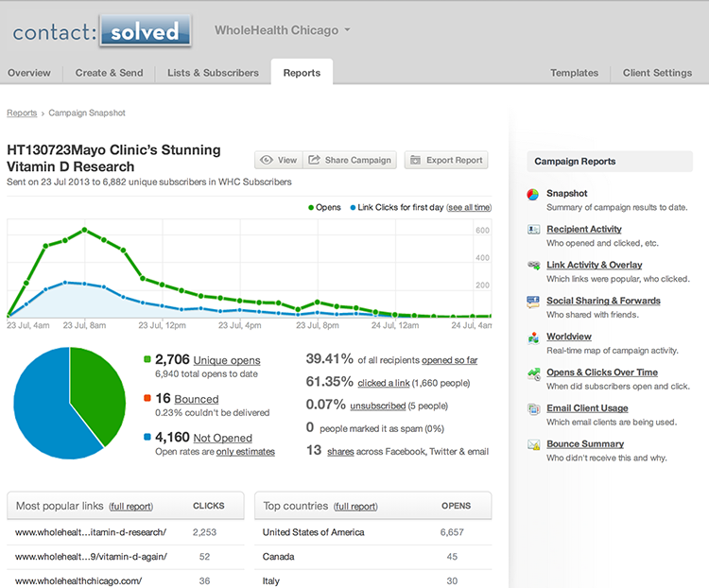
Task: Click the Export Report button
Action: [446, 160]
